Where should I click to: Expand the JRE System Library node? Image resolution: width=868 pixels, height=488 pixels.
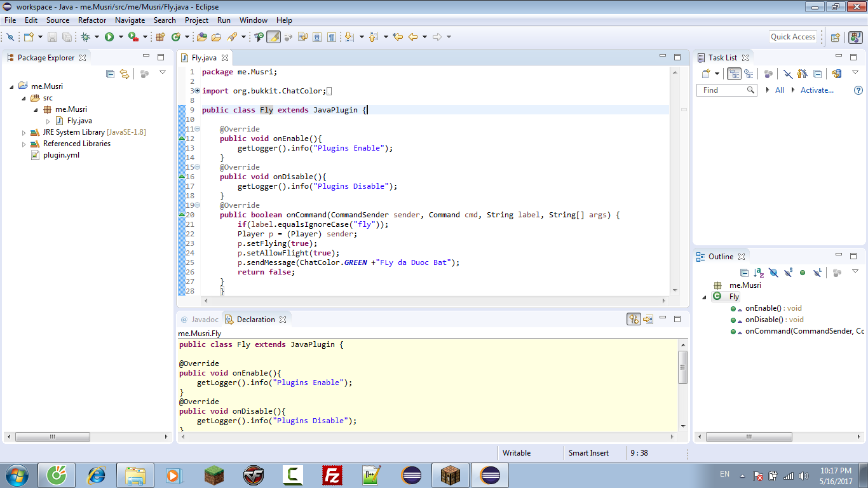click(x=24, y=133)
